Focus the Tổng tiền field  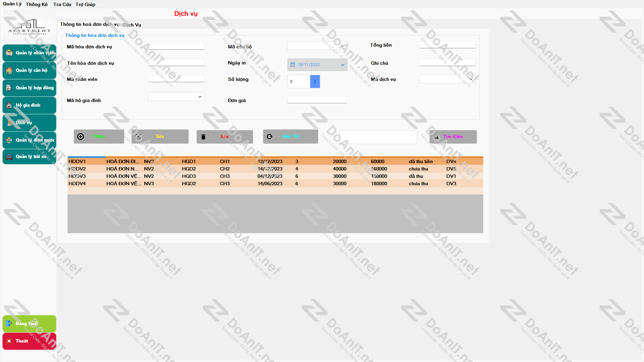pyautogui.click(x=447, y=45)
